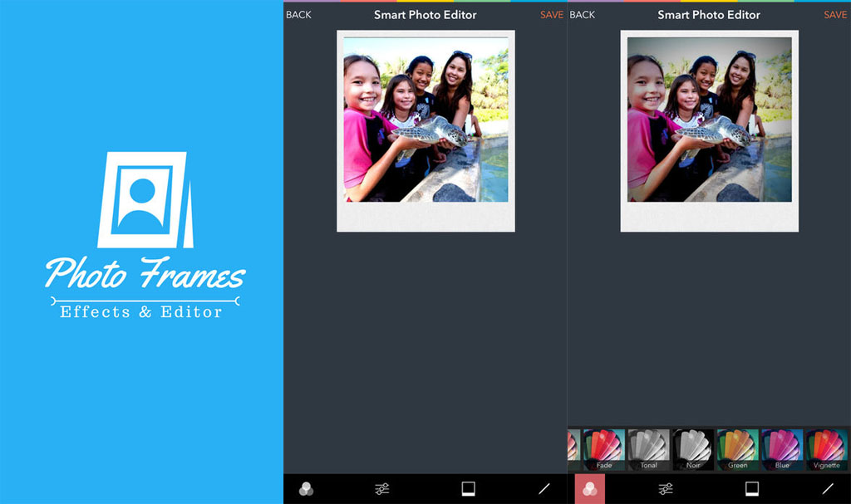Click the highlighted red filters icon
This screenshot has width=851, height=504.
point(590,489)
